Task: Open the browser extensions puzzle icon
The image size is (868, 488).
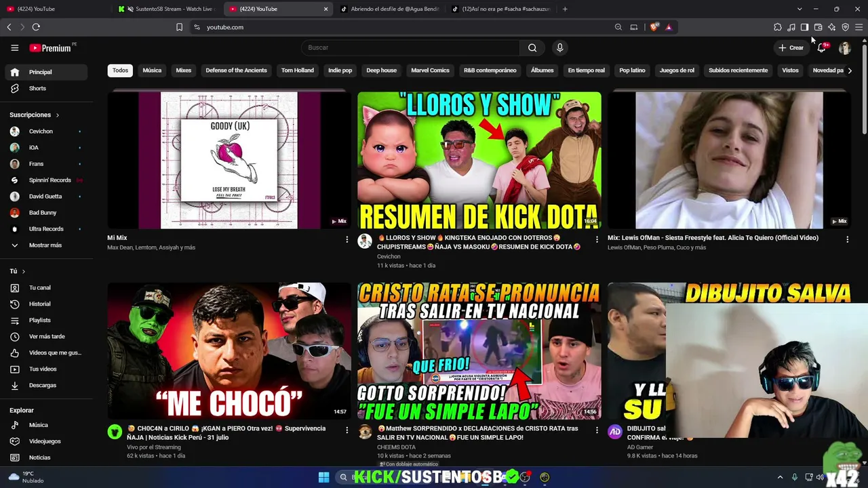Action: [x=778, y=27]
